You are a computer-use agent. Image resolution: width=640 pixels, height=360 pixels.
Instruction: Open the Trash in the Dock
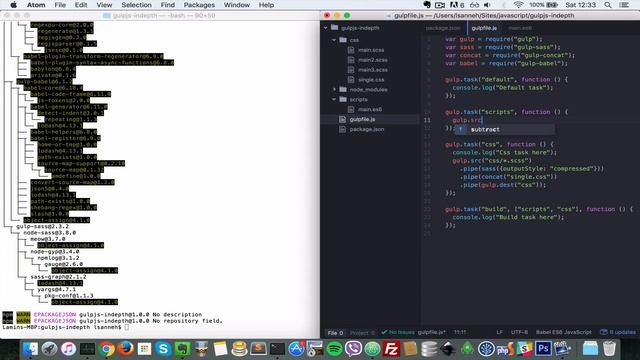click(609, 349)
